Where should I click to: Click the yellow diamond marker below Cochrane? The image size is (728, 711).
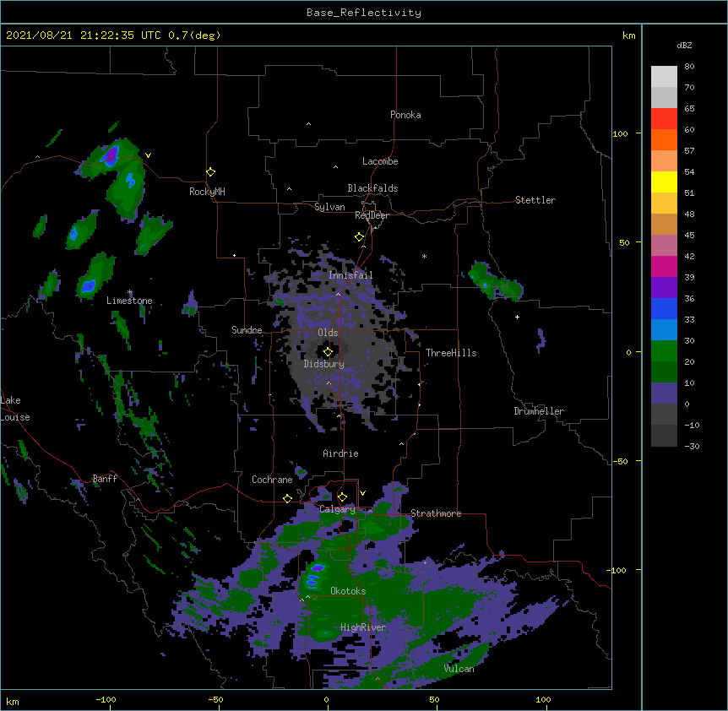pyautogui.click(x=287, y=498)
